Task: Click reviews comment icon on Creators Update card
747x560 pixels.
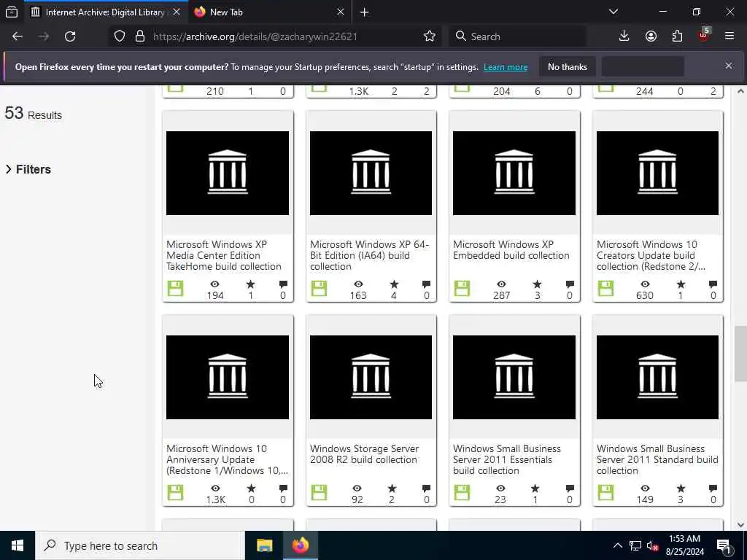Action: click(x=713, y=284)
